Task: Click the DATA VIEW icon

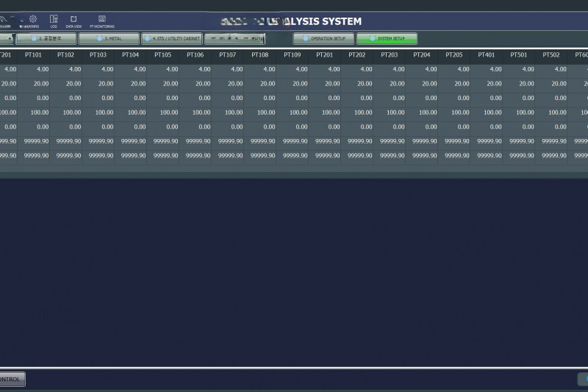Action: (x=73, y=21)
